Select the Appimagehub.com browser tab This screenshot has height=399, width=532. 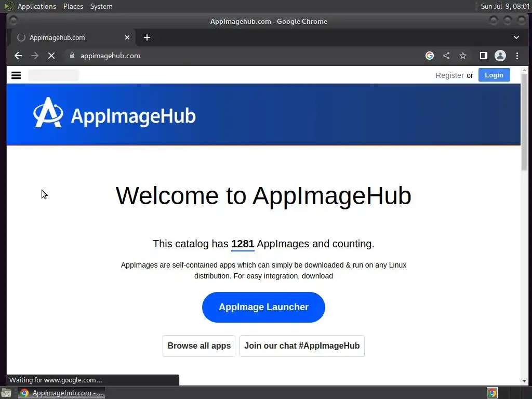coord(73,37)
